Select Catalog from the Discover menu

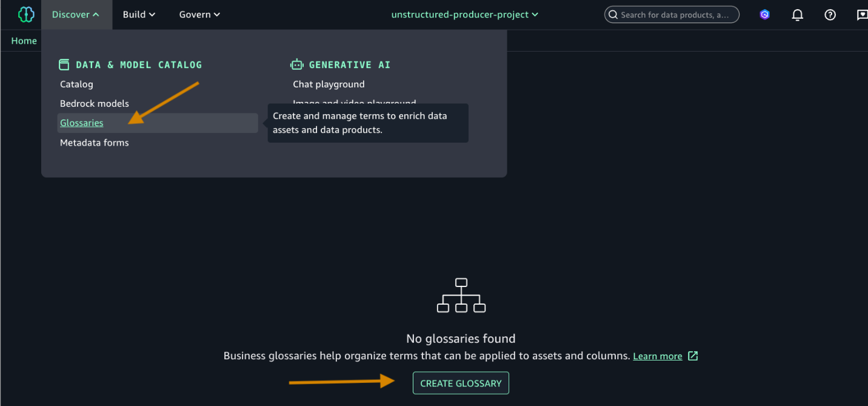76,84
